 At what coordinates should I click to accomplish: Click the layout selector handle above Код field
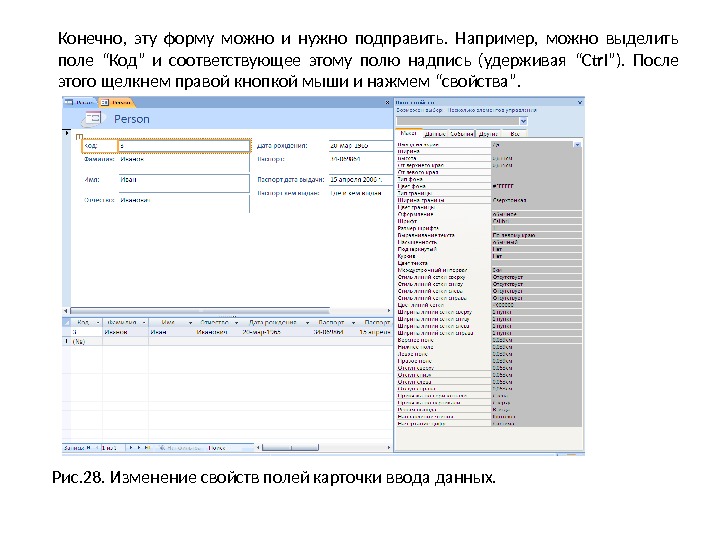[x=79, y=136]
